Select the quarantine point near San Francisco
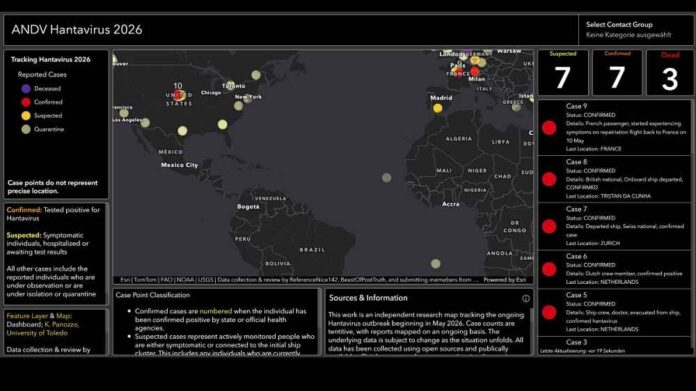The height and width of the screenshot is (391, 696). click(x=124, y=113)
